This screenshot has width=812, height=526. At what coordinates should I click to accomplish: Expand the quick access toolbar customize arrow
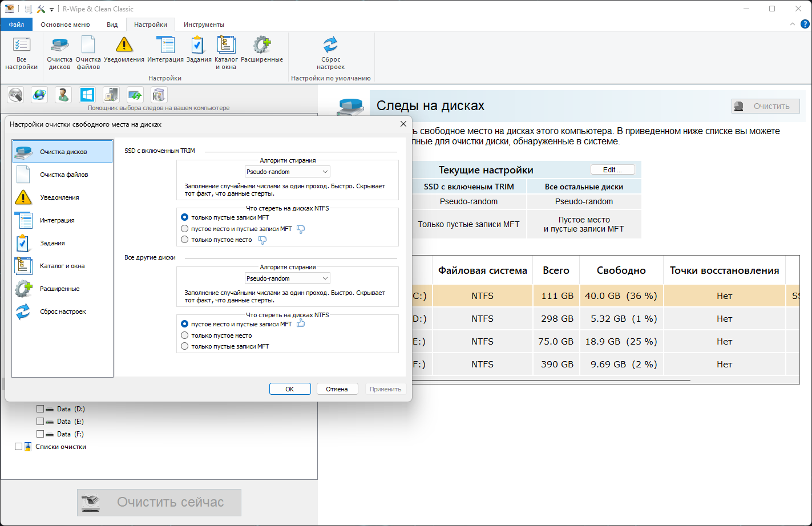51,9
